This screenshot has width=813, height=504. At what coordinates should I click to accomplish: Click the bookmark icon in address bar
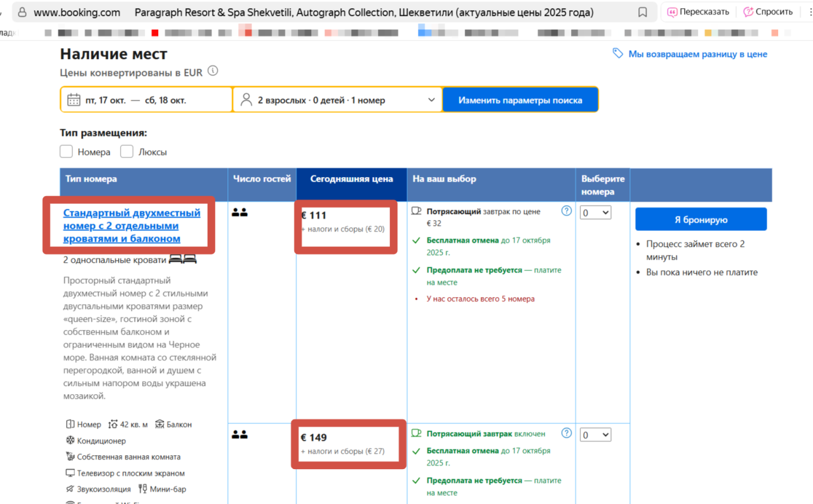(x=643, y=12)
